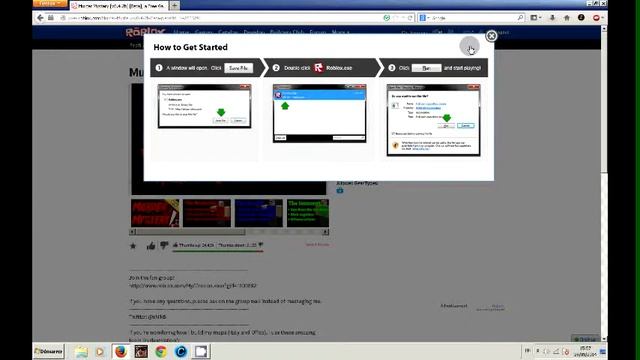The height and width of the screenshot is (360, 640).
Task: Open a new tab with the plus button
Action: click(174, 5)
